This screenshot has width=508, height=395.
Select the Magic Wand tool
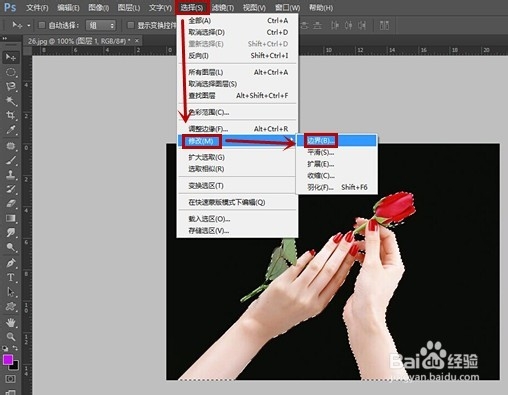(11, 101)
